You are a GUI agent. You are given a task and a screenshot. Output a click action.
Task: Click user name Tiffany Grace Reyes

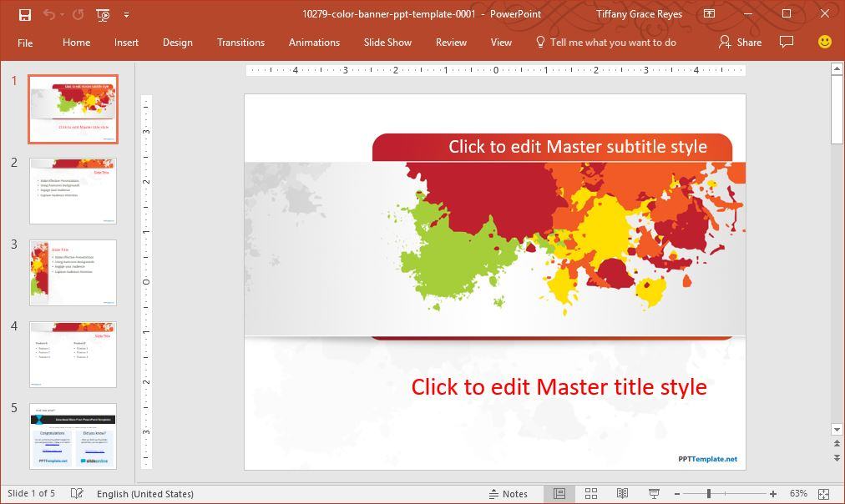[x=639, y=14]
